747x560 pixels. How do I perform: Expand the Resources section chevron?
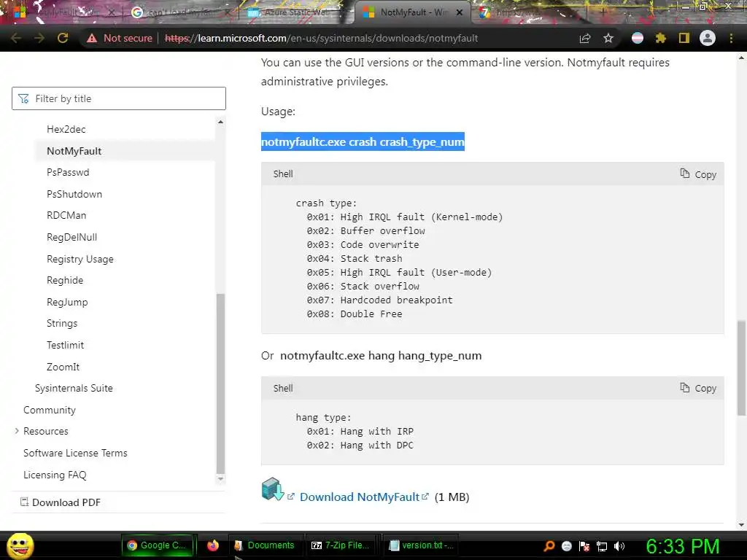[17, 431]
